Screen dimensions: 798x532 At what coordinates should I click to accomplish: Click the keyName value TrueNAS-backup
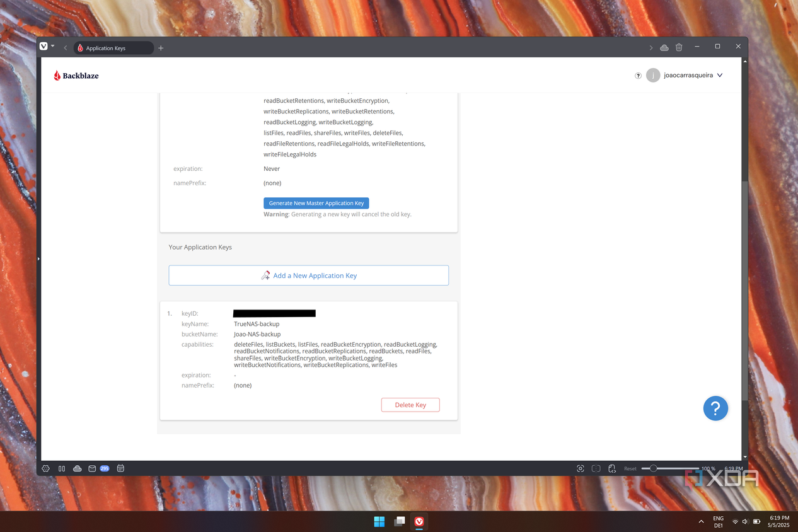(257, 324)
